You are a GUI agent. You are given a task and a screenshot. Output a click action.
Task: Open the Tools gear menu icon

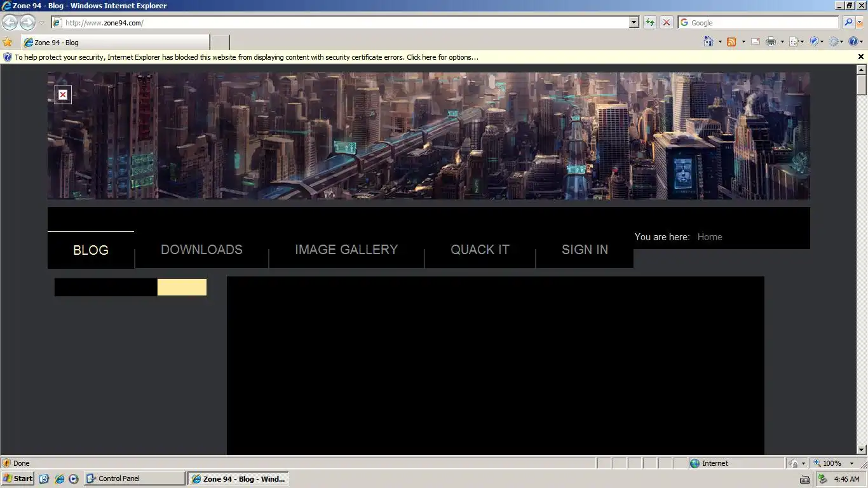pos(836,42)
